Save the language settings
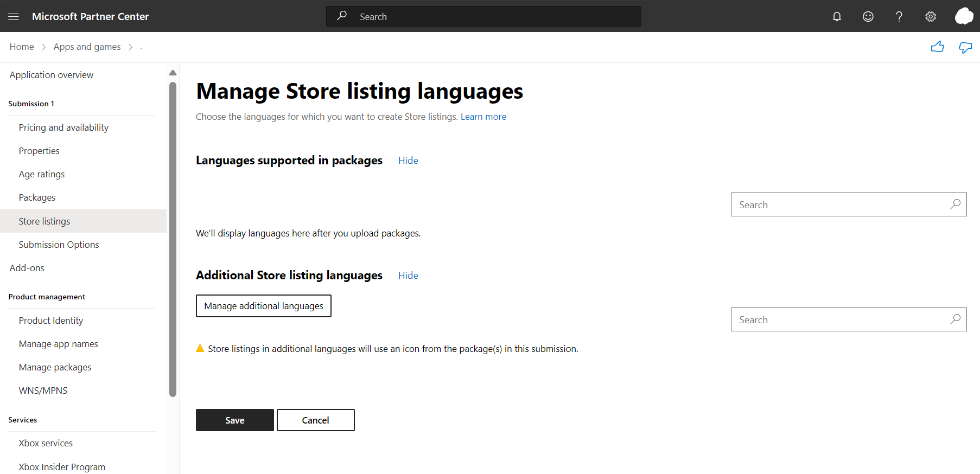This screenshot has width=980, height=474. [x=235, y=420]
